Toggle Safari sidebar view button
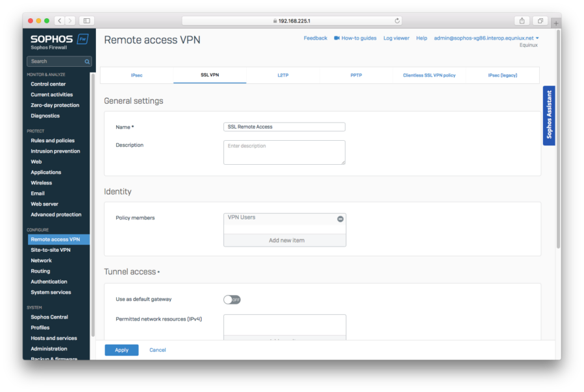 [x=86, y=21]
